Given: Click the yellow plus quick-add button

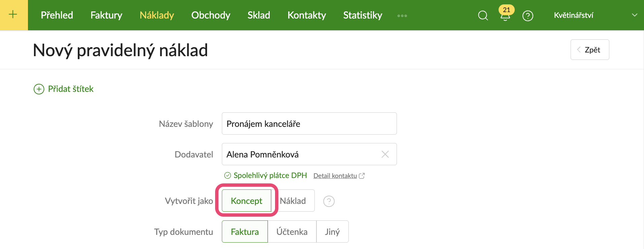Looking at the screenshot, I should 14,15.
